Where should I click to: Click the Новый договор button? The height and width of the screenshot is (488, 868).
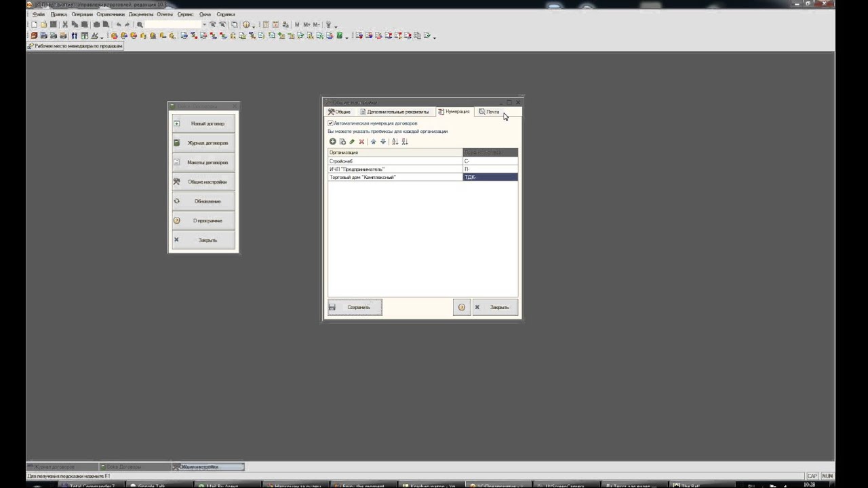(203, 124)
